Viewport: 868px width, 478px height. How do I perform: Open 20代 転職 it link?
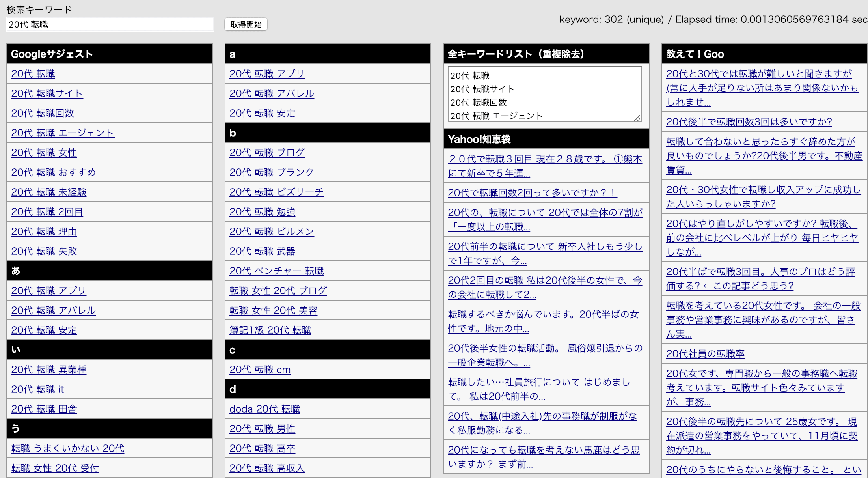point(37,389)
